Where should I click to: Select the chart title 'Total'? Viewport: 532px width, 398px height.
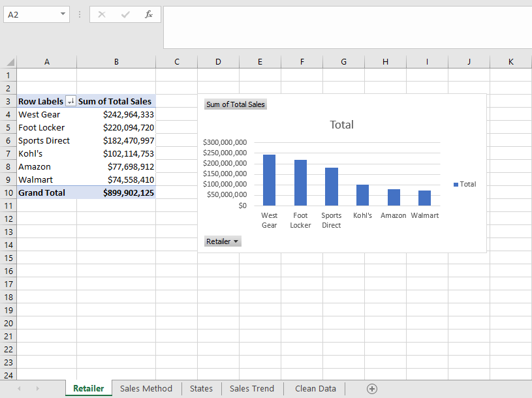click(x=341, y=125)
